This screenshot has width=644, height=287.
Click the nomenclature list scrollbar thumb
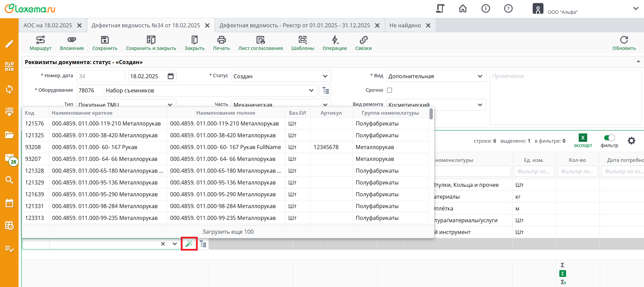[x=431, y=114]
